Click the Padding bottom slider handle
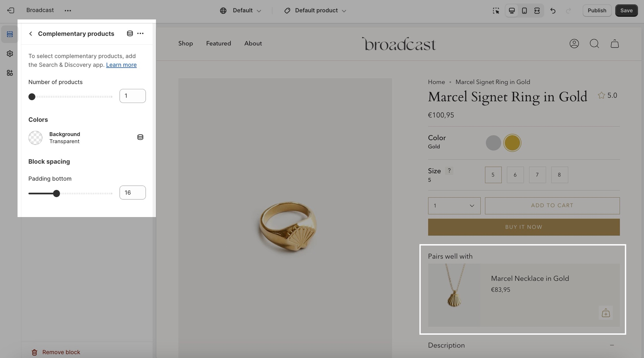The height and width of the screenshot is (358, 644). (56, 194)
